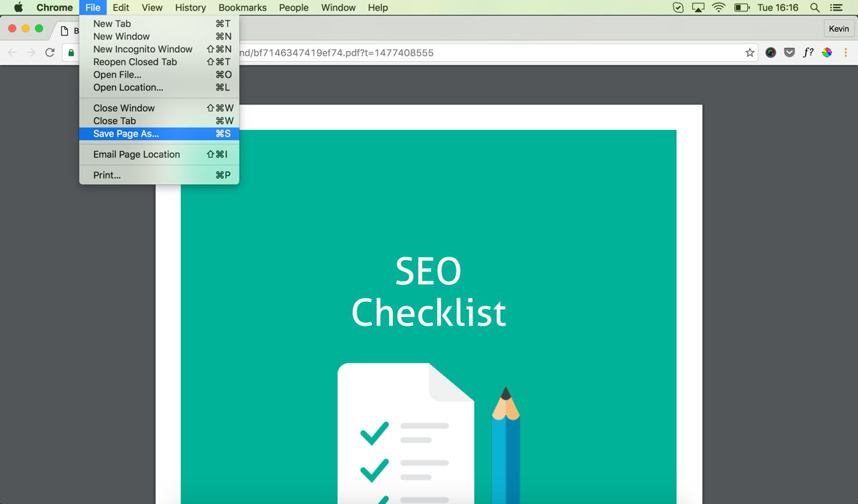
Task: Choose Save Page As... option
Action: [159, 133]
